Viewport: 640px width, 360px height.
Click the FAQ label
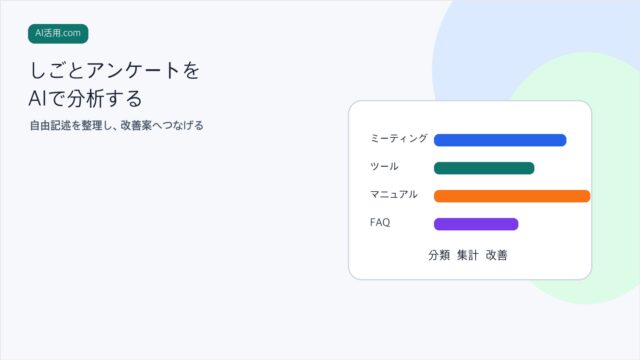click(x=380, y=222)
